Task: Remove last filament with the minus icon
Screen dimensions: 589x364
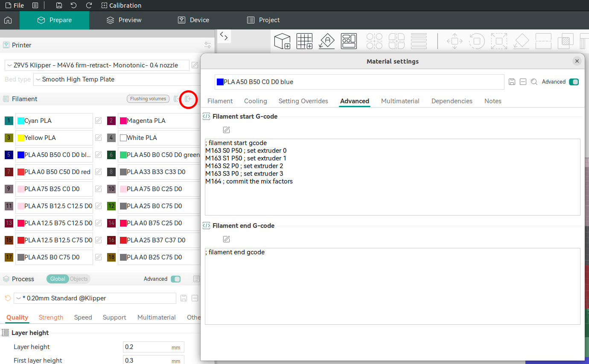Action: click(177, 99)
